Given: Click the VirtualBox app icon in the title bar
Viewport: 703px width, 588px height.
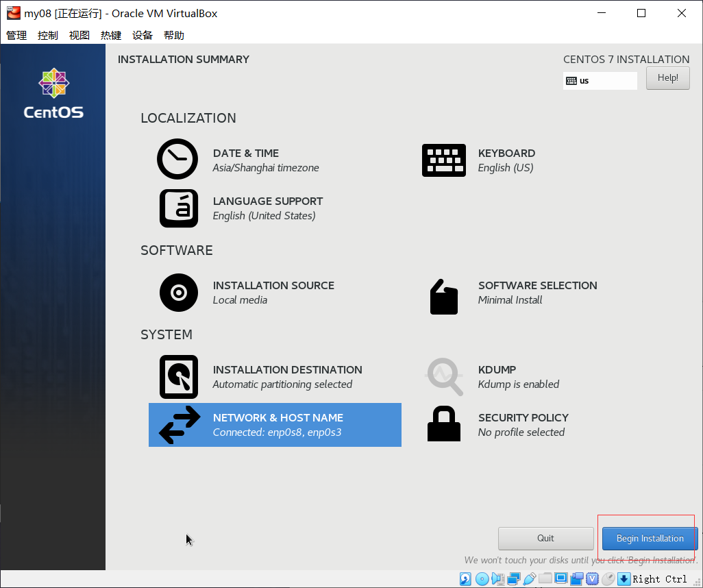Looking at the screenshot, I should tap(14, 13).
